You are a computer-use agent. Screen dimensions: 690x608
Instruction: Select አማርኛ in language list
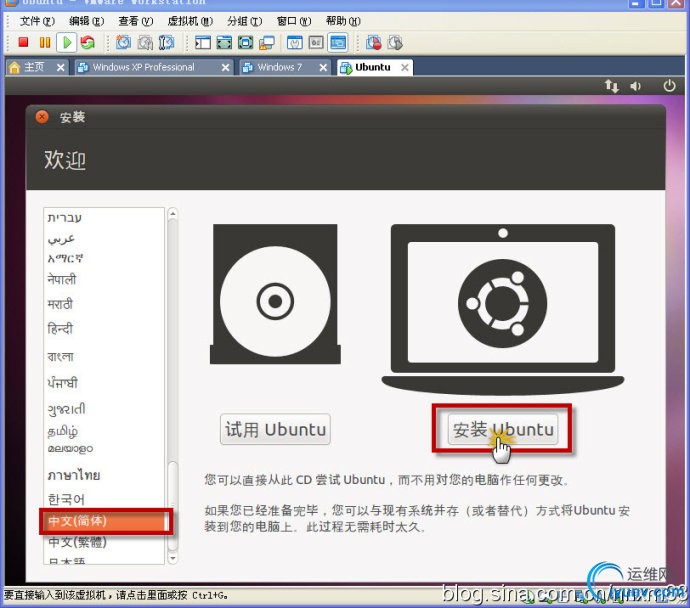pos(104,259)
